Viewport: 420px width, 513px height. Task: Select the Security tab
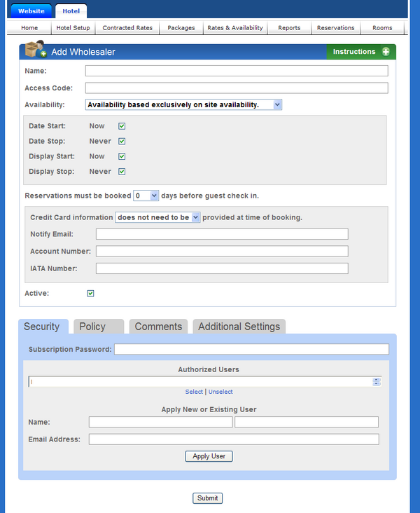(x=43, y=327)
